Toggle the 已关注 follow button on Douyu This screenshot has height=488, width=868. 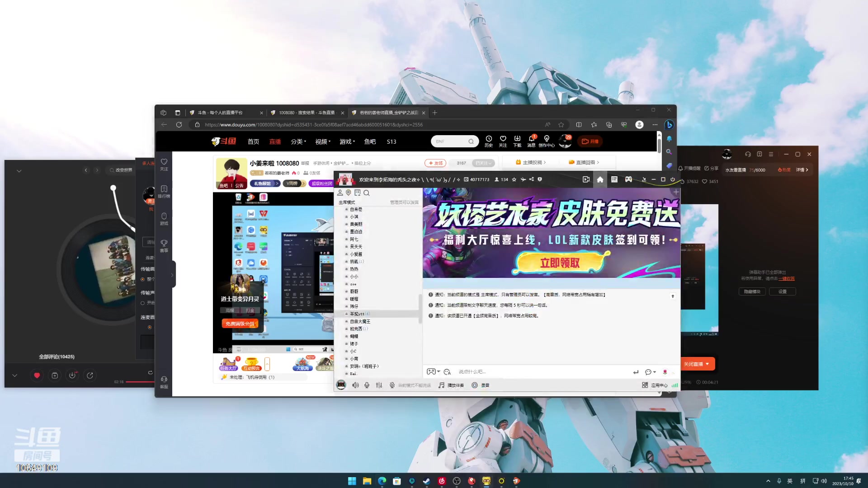tap(483, 163)
